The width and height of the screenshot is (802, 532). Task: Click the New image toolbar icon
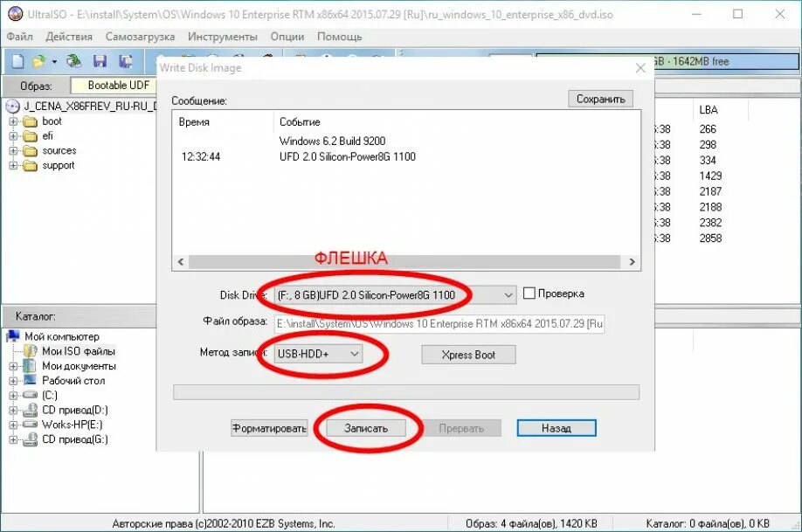click(x=17, y=61)
